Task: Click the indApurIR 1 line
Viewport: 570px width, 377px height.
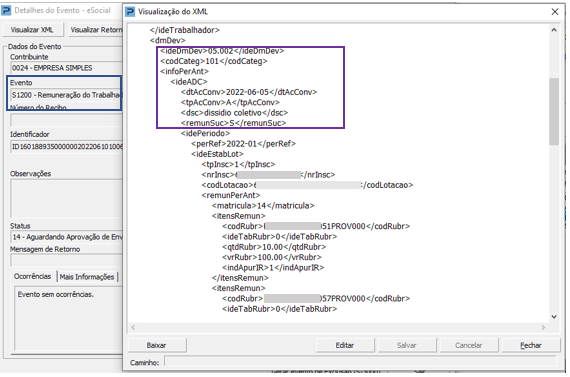Action: pos(273,268)
